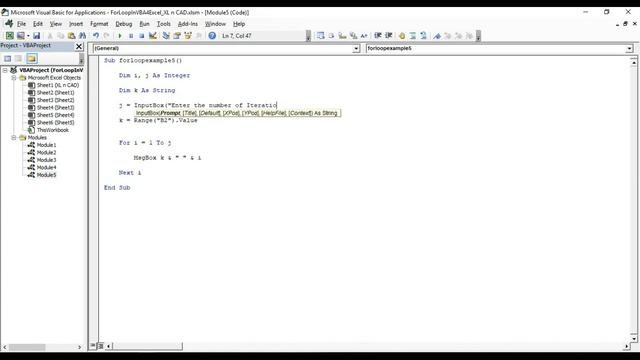Select ThisWorkbook in project tree
640x360 pixels.
53,130
